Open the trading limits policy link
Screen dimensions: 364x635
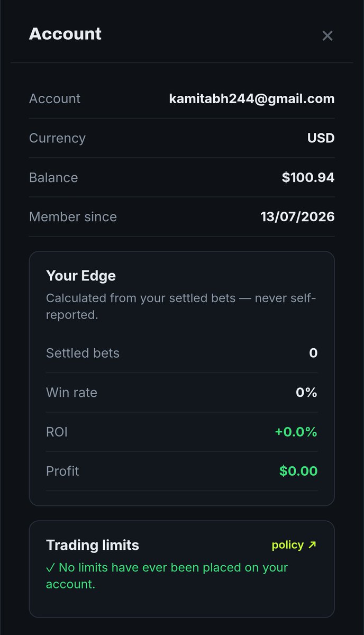click(294, 545)
